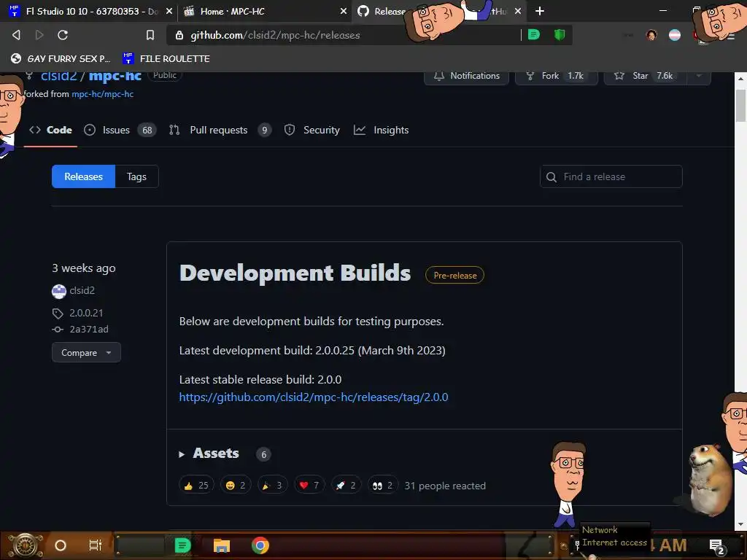Open the Issues tab
The height and width of the screenshot is (560, 747).
120,130
